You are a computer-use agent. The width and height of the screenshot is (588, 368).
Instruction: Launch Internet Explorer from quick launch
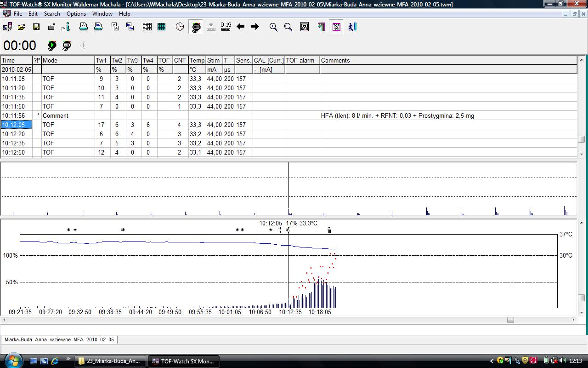click(55, 361)
